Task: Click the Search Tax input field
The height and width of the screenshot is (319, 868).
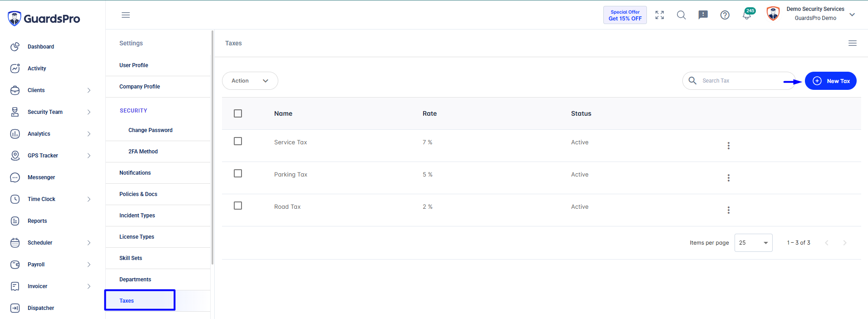Action: click(739, 81)
